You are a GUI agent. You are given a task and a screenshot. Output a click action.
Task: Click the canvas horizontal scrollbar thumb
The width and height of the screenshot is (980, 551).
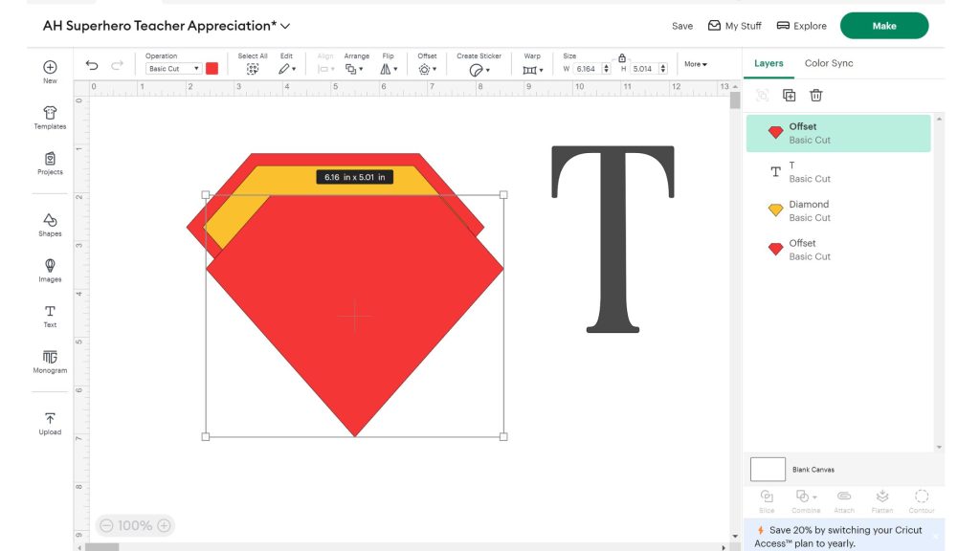tap(101, 547)
